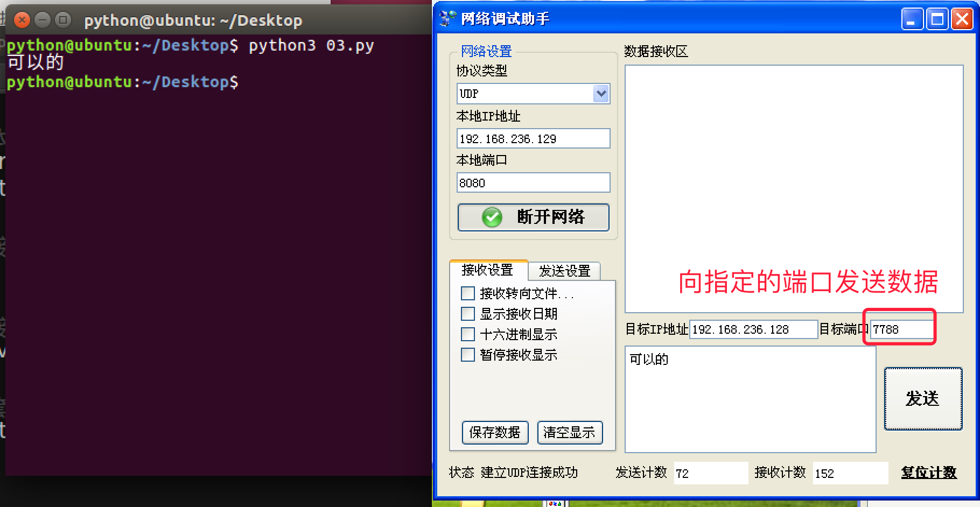
Task: Check the 显示接收日期 option
Action: click(x=467, y=314)
